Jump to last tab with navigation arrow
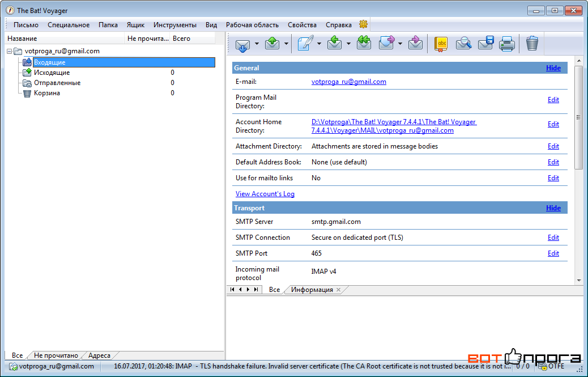The image size is (588, 377). coord(255,290)
